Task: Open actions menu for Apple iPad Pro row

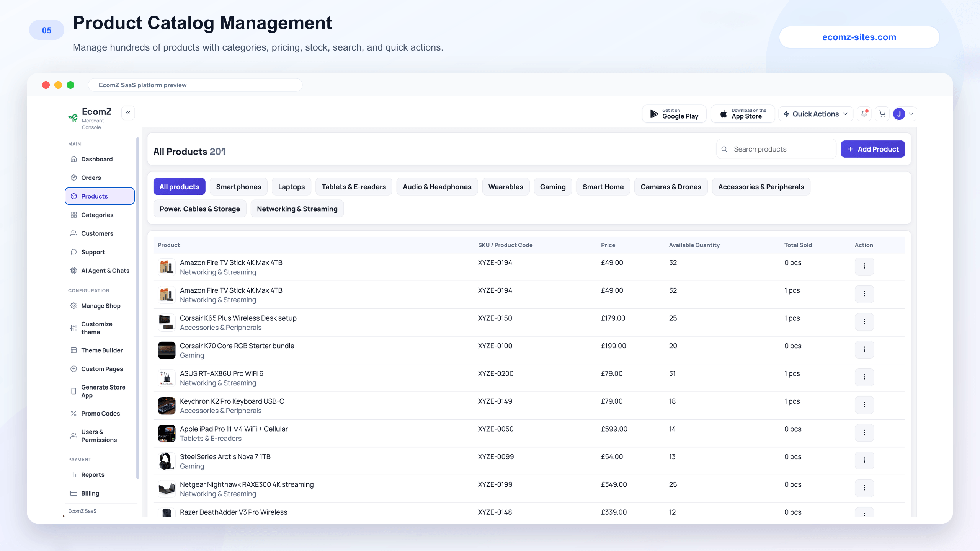Action: (x=864, y=433)
